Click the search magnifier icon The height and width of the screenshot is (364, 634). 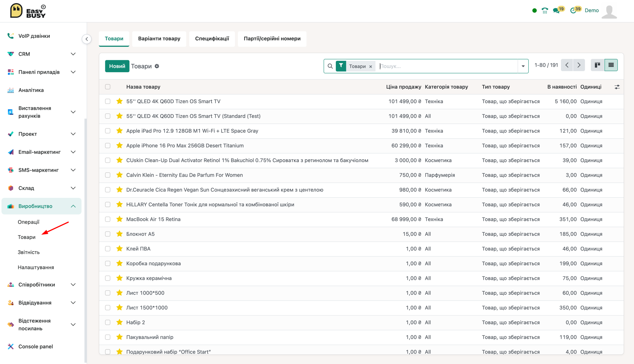click(x=330, y=66)
